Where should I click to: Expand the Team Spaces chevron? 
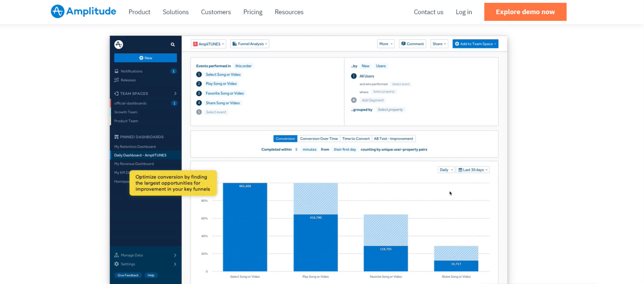coord(175,93)
